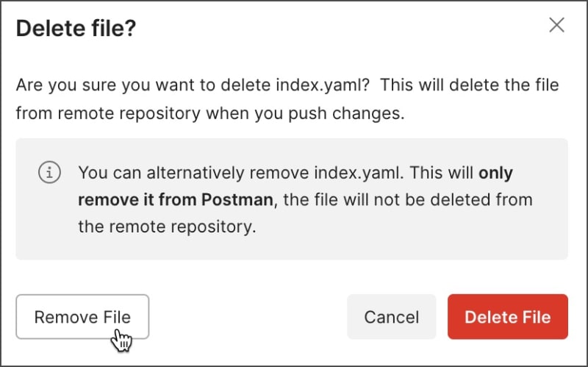Confirm with the red Delete File button

[508, 317]
